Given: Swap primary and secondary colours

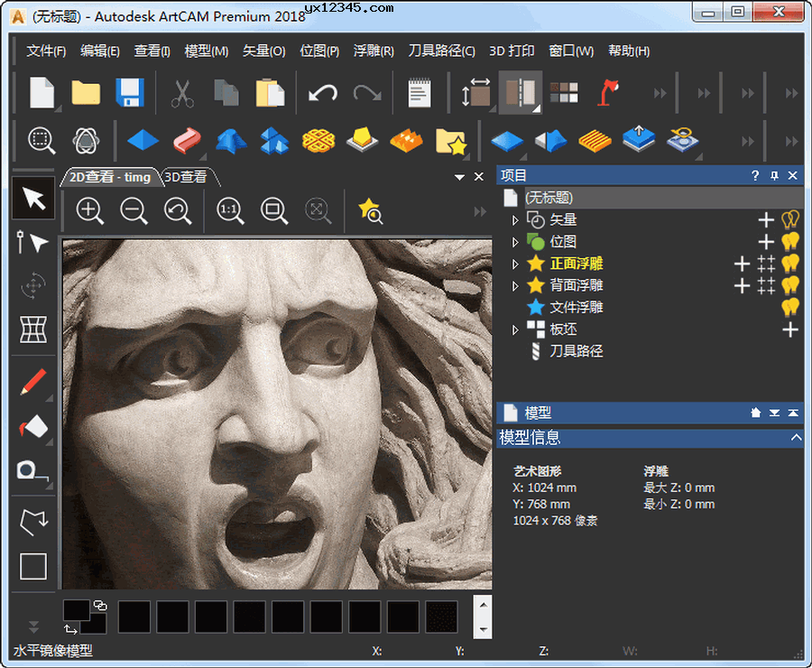Looking at the screenshot, I should coord(70,630).
